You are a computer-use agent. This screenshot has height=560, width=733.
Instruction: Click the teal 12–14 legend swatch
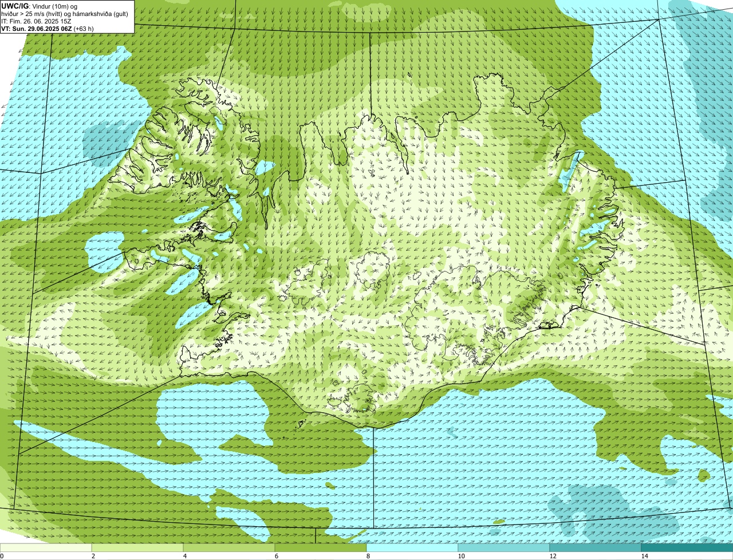point(596,547)
